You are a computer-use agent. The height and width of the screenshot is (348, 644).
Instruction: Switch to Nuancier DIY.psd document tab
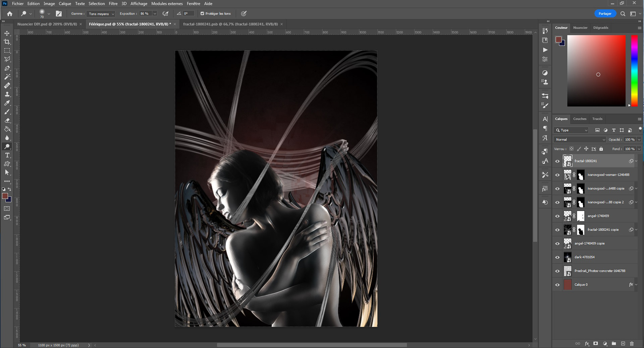pos(47,24)
